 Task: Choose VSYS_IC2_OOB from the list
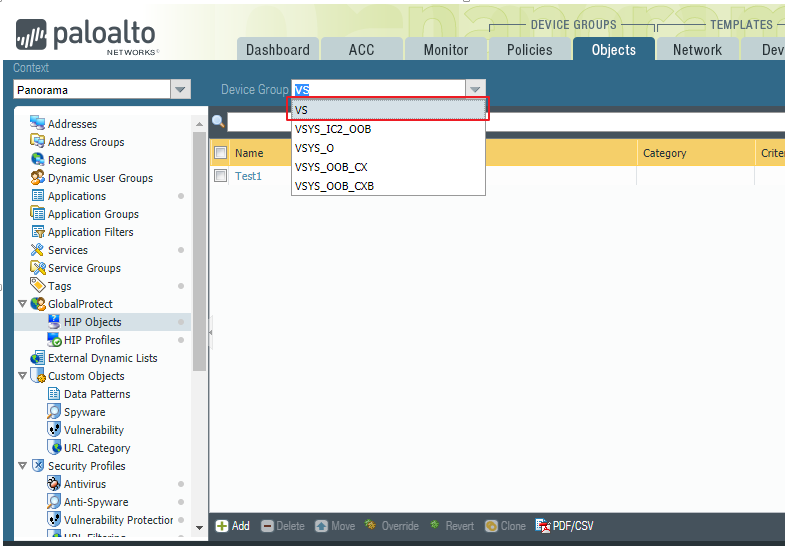[388, 129]
